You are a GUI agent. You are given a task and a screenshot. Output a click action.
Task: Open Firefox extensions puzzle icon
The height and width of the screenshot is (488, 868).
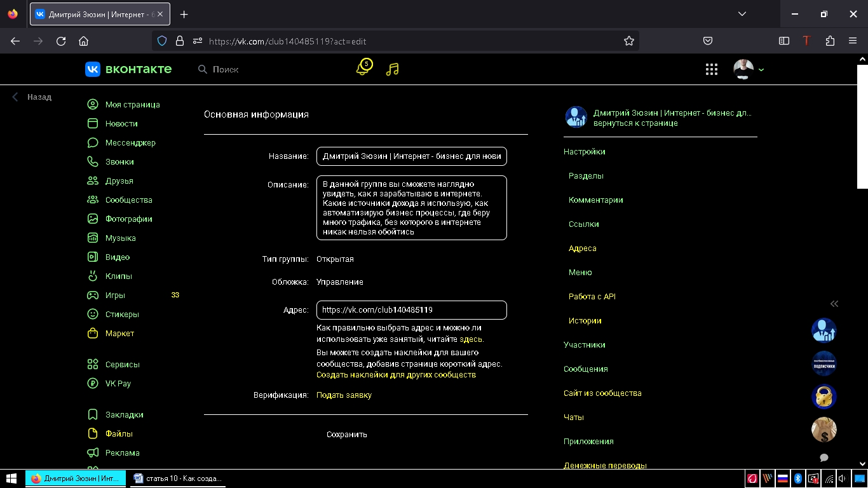(x=830, y=41)
